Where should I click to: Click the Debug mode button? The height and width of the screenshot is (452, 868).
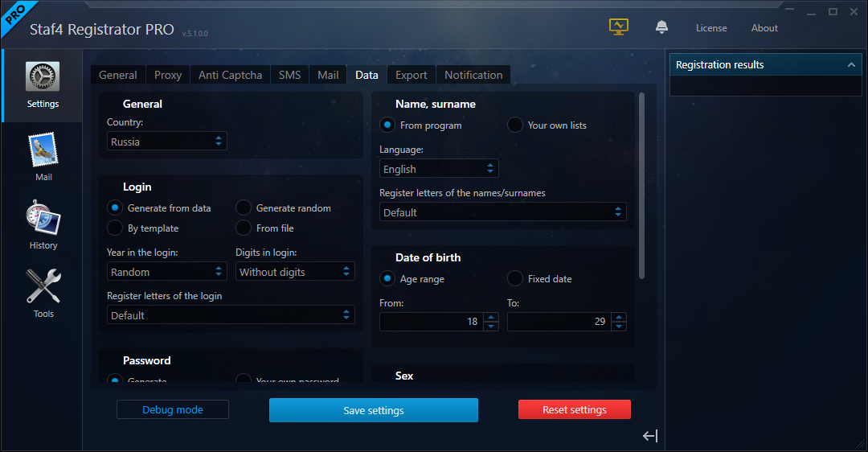[x=173, y=409]
